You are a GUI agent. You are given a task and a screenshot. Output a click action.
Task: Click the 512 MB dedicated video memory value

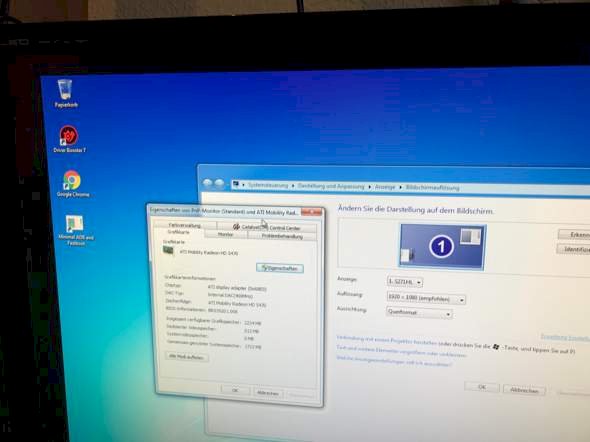pyautogui.click(x=251, y=331)
